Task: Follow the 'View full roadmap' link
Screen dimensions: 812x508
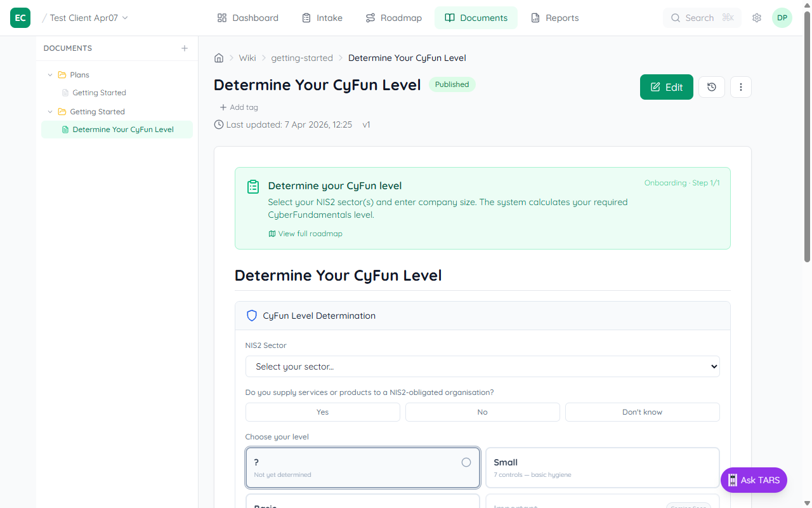Action: point(305,233)
